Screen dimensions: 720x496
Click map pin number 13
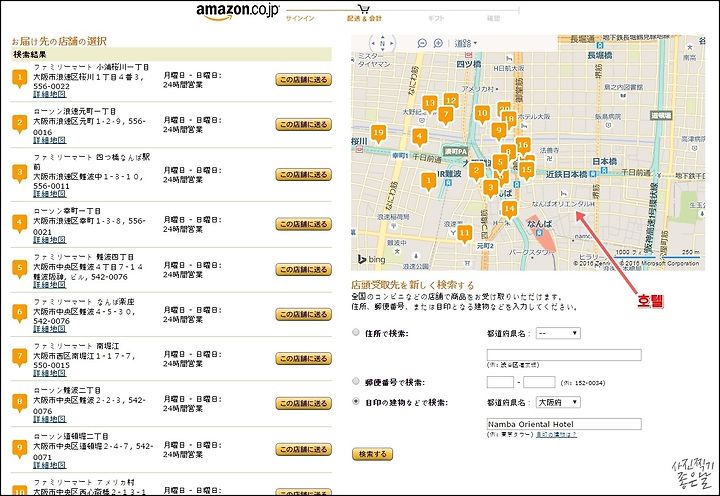(429, 104)
